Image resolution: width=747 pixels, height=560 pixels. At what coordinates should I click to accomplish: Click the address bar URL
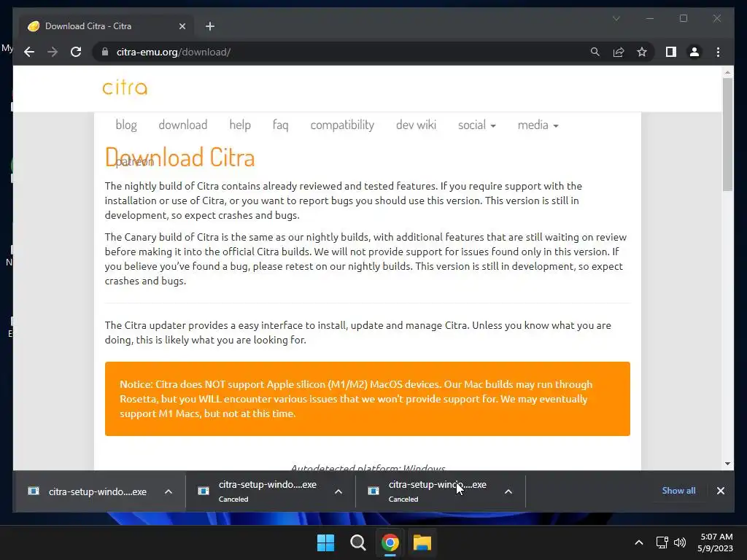(x=174, y=52)
